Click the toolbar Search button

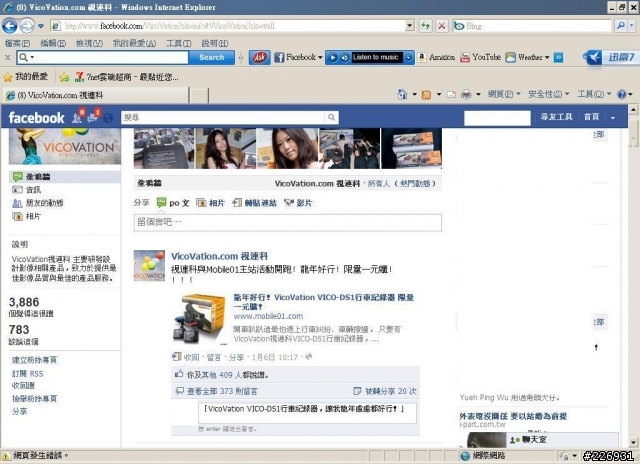tap(211, 58)
